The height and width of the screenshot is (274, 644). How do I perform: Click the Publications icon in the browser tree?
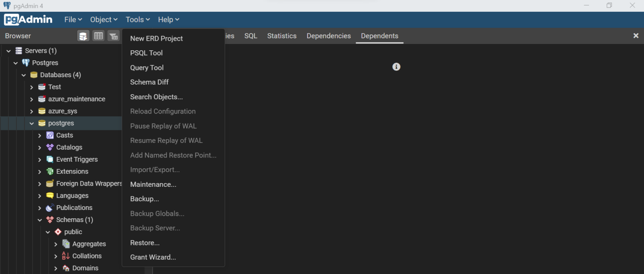(50, 207)
